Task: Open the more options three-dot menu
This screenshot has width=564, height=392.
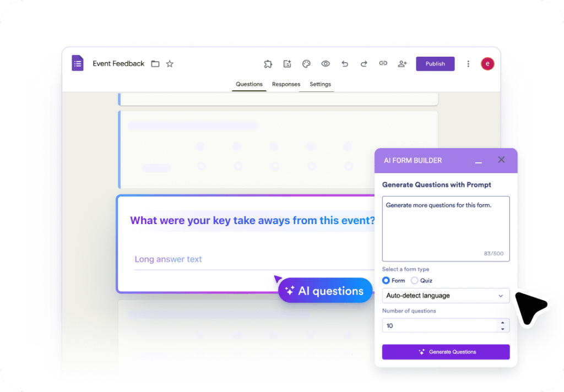Action: [468, 63]
